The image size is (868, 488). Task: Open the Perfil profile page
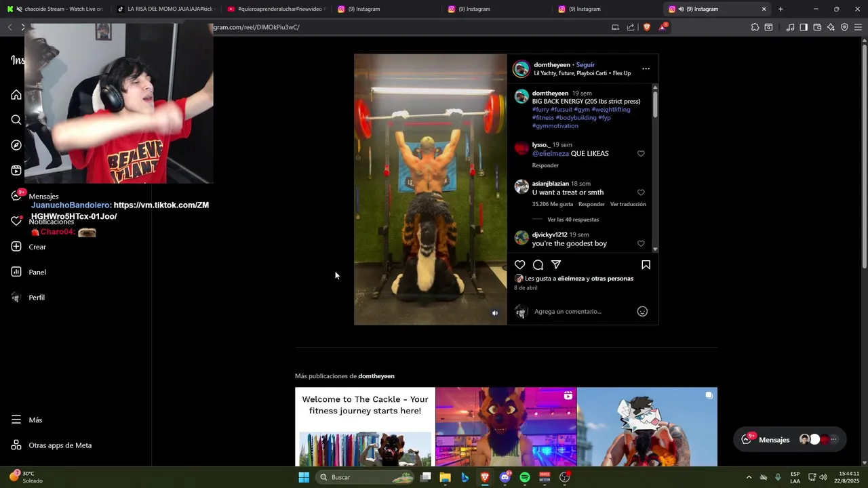click(28, 298)
